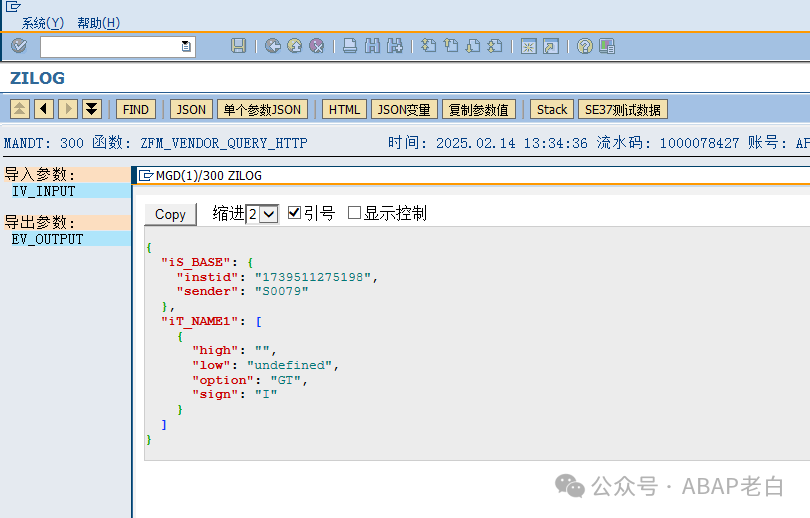Click the Save diskette icon
The image size is (810, 518).
[238, 46]
